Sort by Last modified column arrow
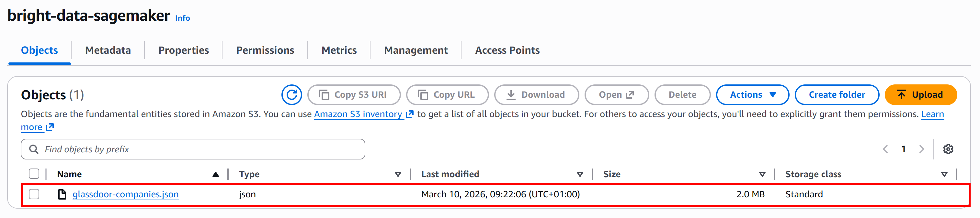Viewport: 980px width, 218px height. click(580, 174)
